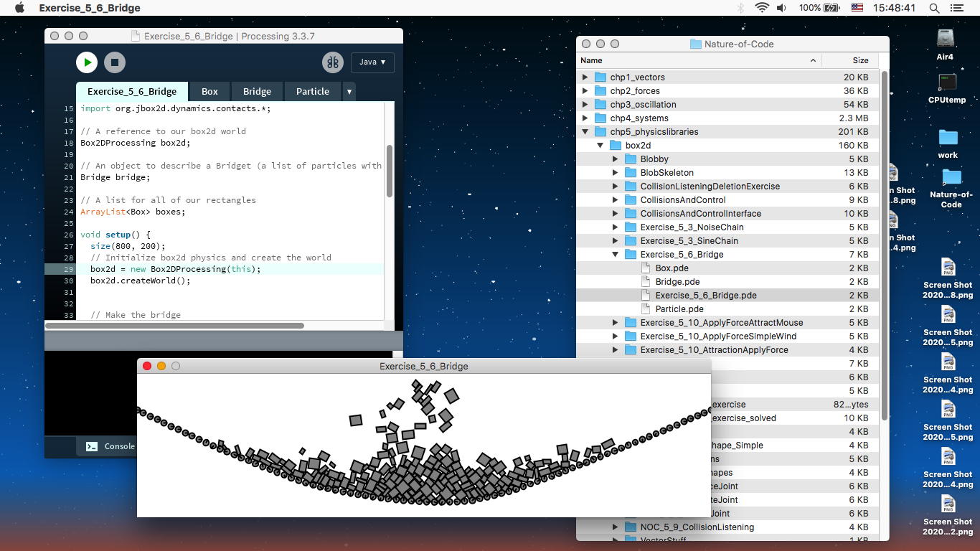This screenshot has height=551, width=980.
Task: Open the CPUtemp desktop icon
Action: coord(947,83)
